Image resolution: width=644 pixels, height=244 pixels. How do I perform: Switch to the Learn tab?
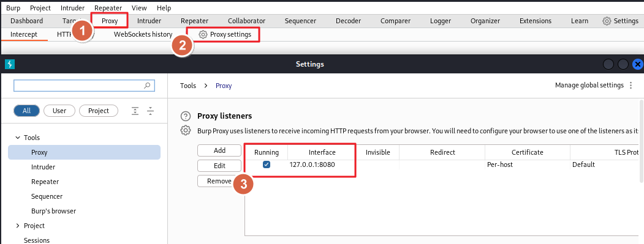pyautogui.click(x=580, y=21)
